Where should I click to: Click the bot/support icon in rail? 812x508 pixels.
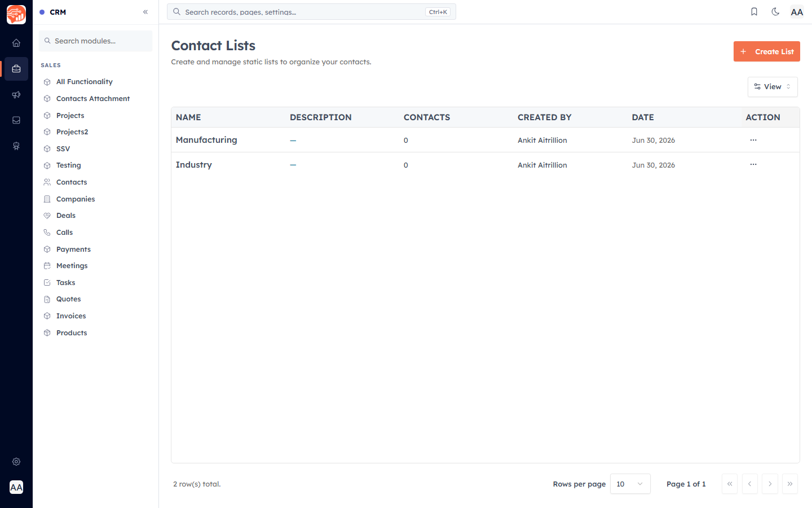coord(16,146)
